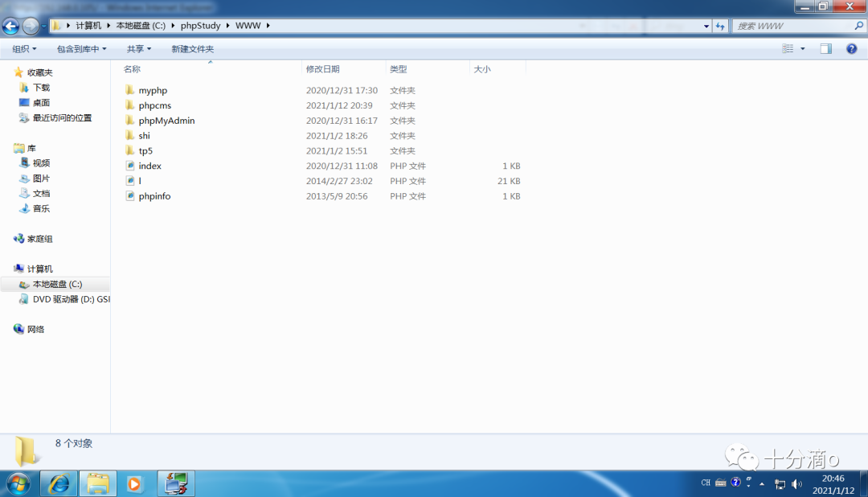The height and width of the screenshot is (497, 868).
Task: Click the Back navigation arrow
Action: [x=10, y=26]
